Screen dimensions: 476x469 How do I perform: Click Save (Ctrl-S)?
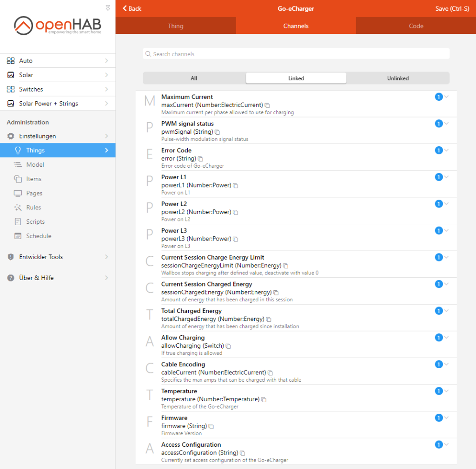tap(452, 8)
